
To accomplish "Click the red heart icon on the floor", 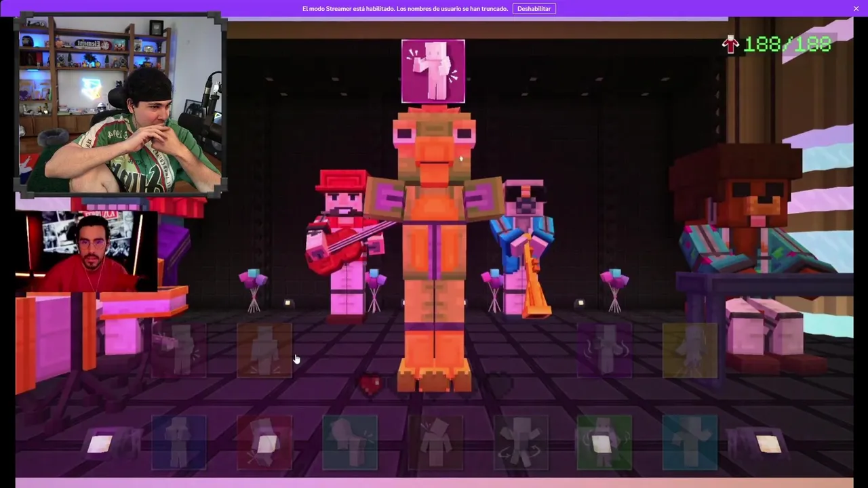I will coord(371,385).
